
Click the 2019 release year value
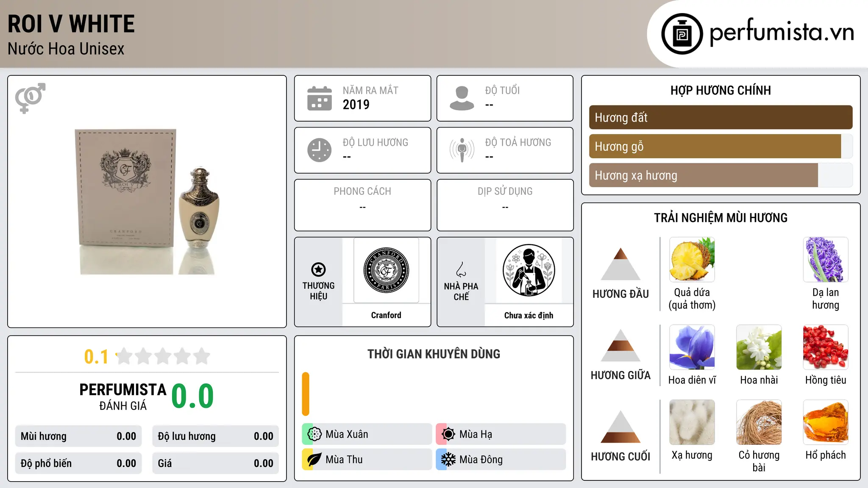tap(356, 105)
